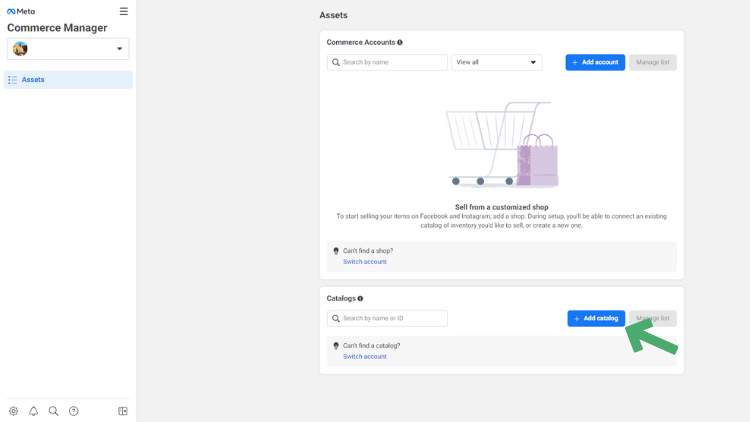Click Manage list for Catalogs
750x422 pixels.
(652, 318)
